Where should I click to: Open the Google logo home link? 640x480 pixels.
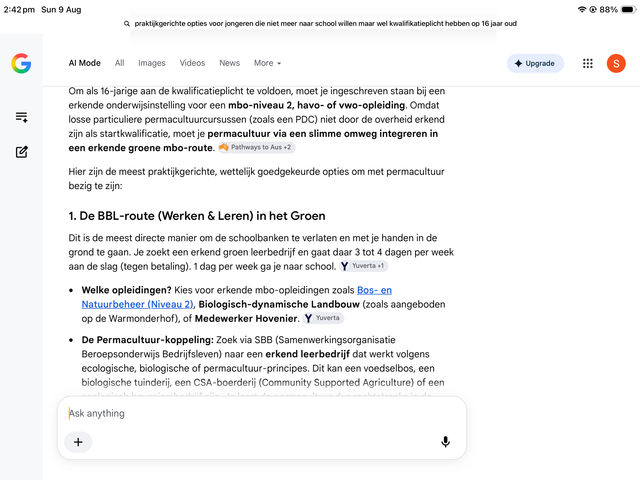21,63
